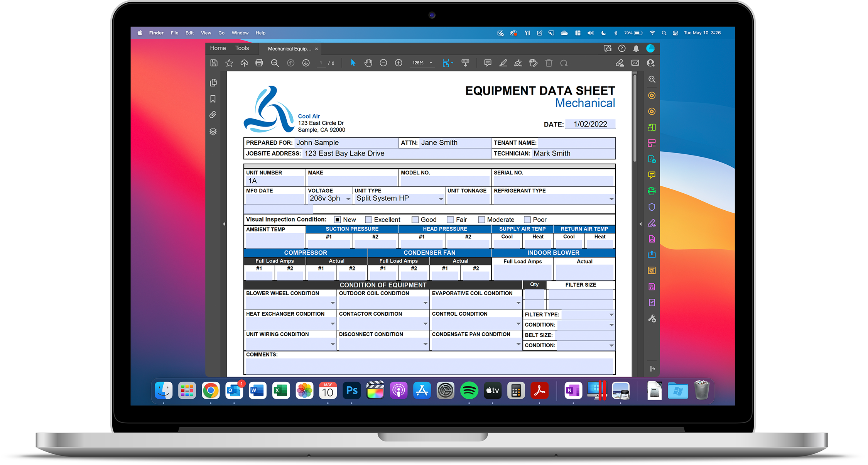Select the Hand pan tool

(368, 63)
